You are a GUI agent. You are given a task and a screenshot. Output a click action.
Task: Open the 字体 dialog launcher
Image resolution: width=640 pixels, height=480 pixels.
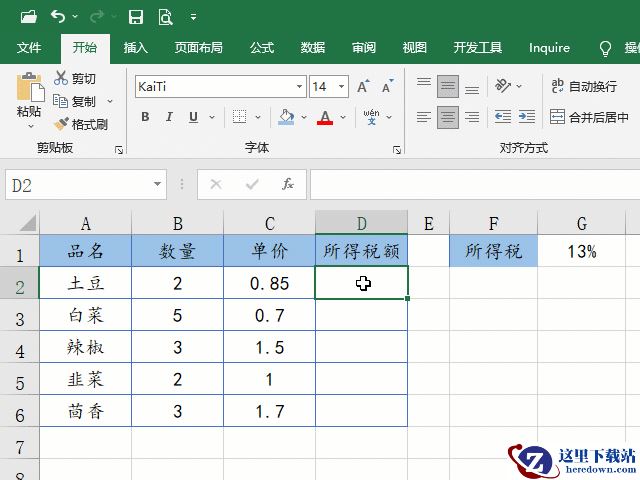pyautogui.click(x=396, y=150)
